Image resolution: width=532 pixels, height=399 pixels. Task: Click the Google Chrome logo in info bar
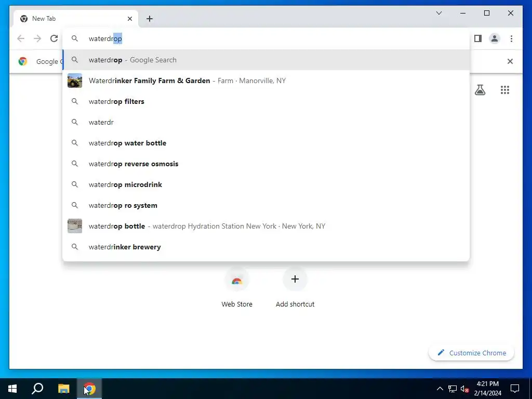23,61
